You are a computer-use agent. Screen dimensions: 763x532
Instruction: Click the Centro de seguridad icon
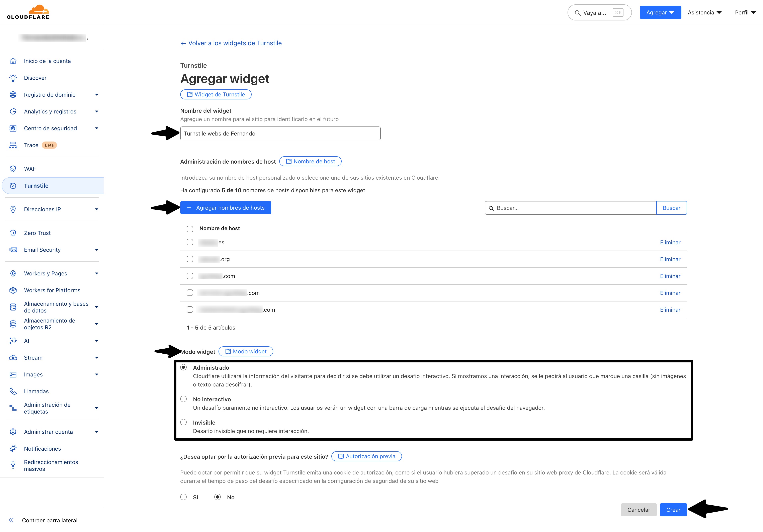(13, 128)
